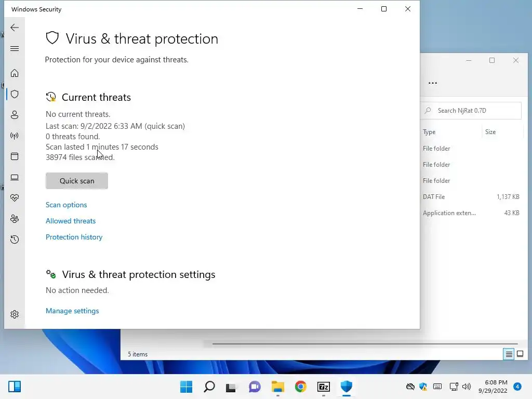
Task: Open Firewall & network protection icon
Action: click(x=14, y=136)
